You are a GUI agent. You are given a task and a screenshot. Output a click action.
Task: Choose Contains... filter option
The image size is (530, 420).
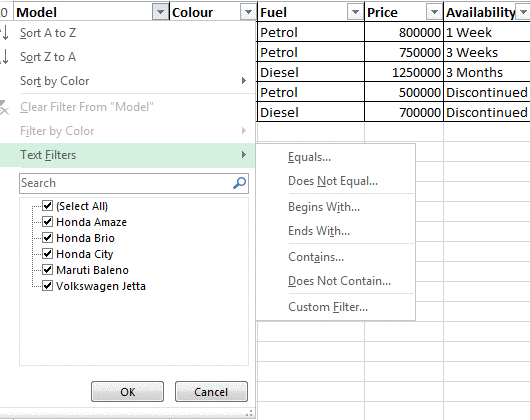click(x=336, y=257)
